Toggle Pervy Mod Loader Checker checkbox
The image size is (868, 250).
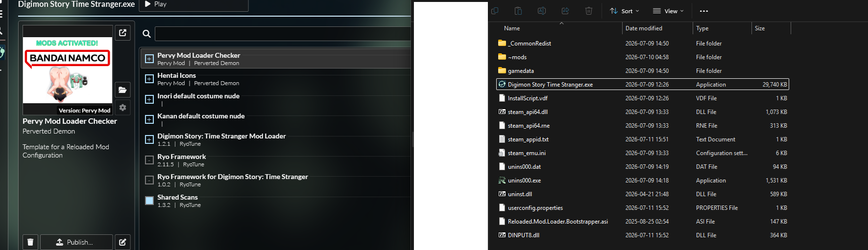pyautogui.click(x=149, y=59)
